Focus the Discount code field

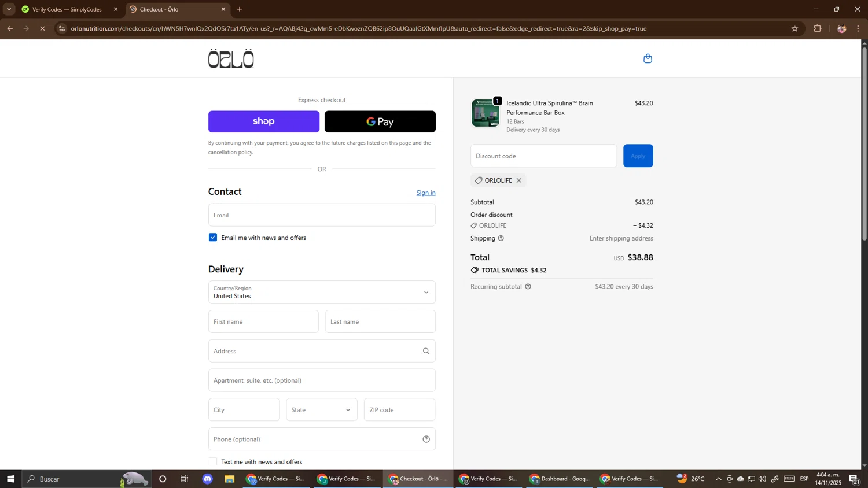[544, 156]
